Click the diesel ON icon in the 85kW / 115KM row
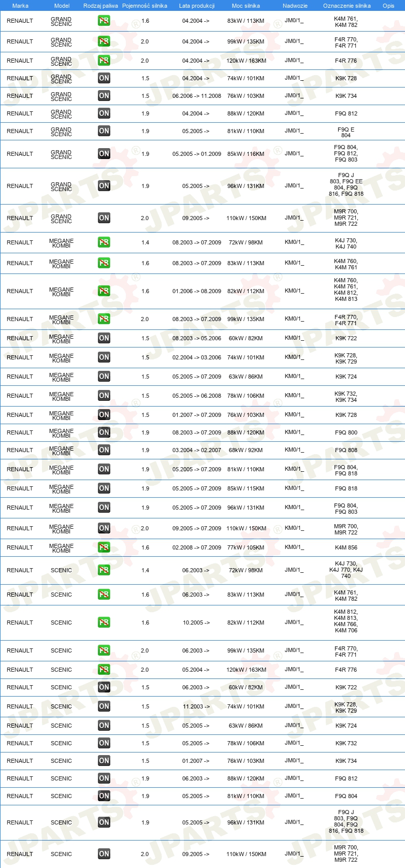 click(104, 488)
